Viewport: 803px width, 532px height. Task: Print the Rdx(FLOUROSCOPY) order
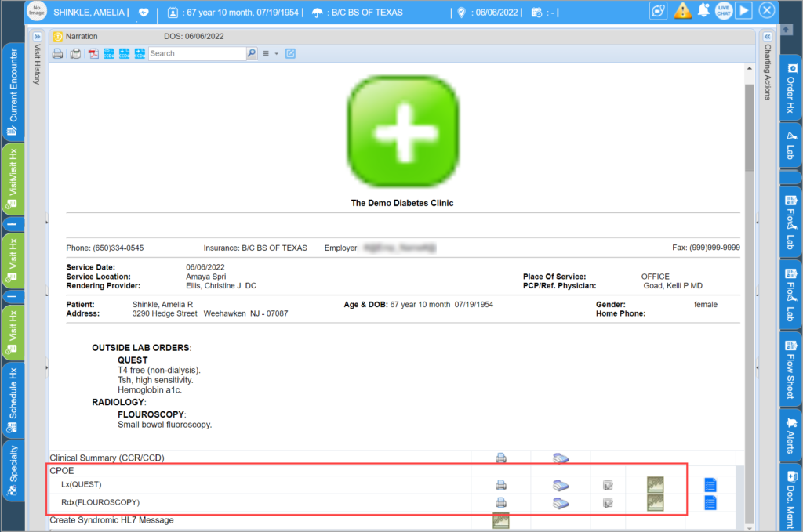click(501, 502)
